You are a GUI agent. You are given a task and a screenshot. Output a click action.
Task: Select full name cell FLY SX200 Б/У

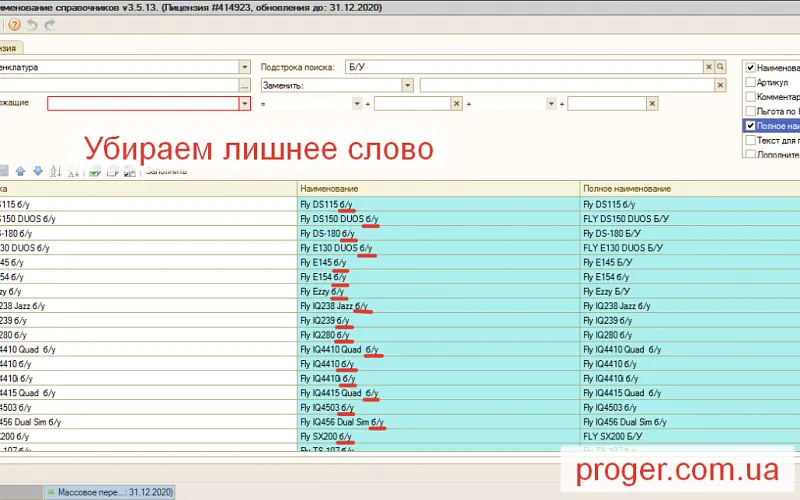pyautogui.click(x=690, y=437)
